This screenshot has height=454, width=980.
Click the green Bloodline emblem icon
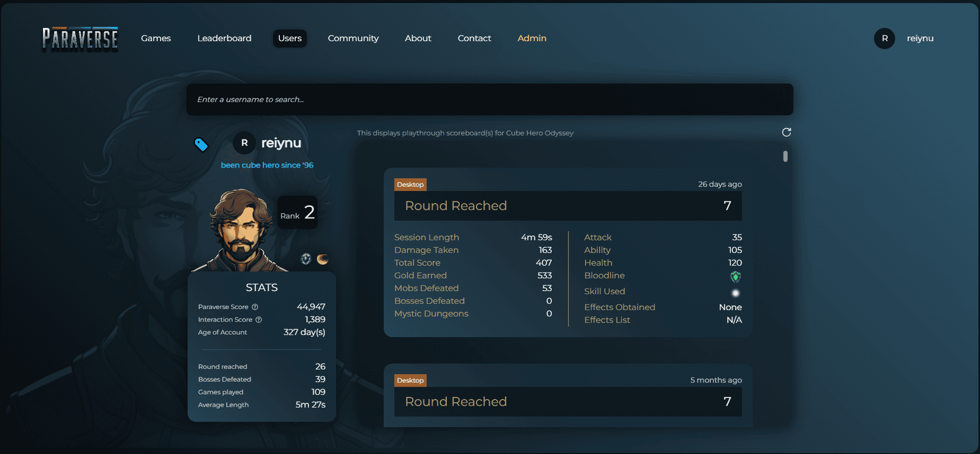coord(736,277)
